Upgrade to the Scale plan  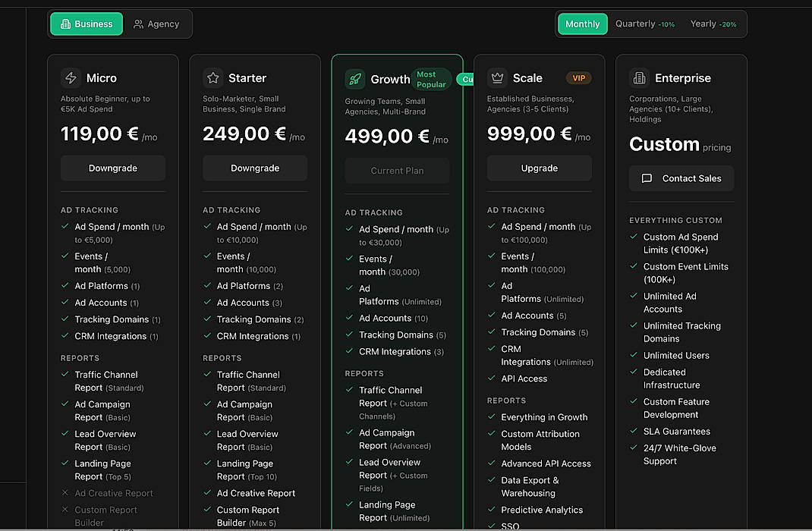pyautogui.click(x=539, y=168)
